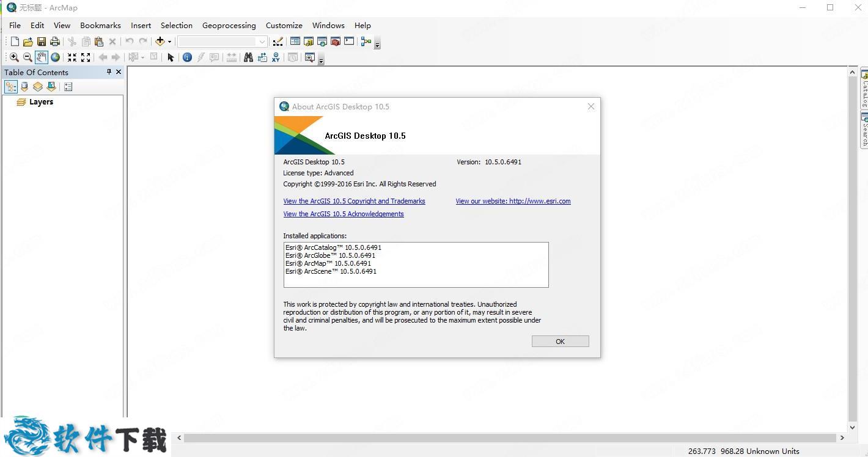Open the map scale combo box

pyautogui.click(x=223, y=42)
